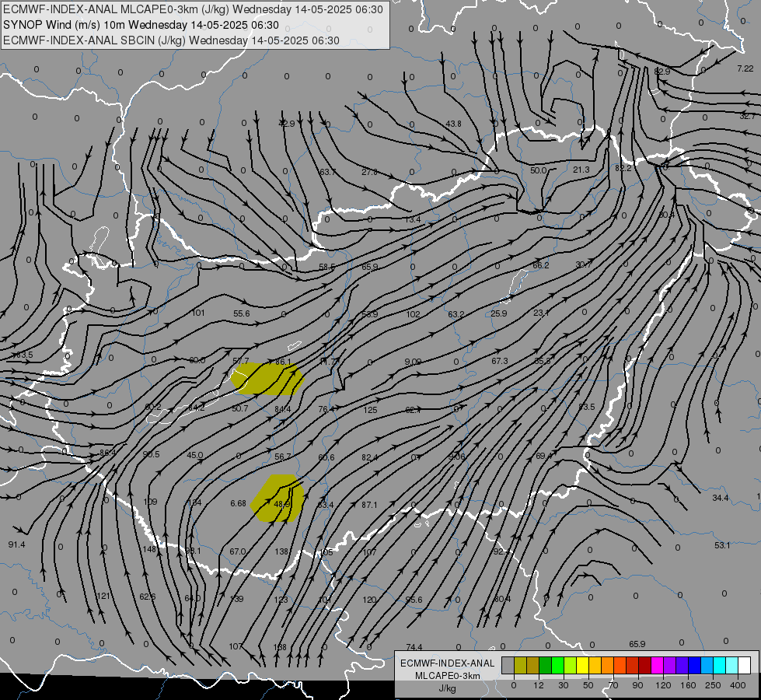The height and width of the screenshot is (700, 761).
Task: Click the SYNOP Wind 10m header line
Action: (x=141, y=25)
